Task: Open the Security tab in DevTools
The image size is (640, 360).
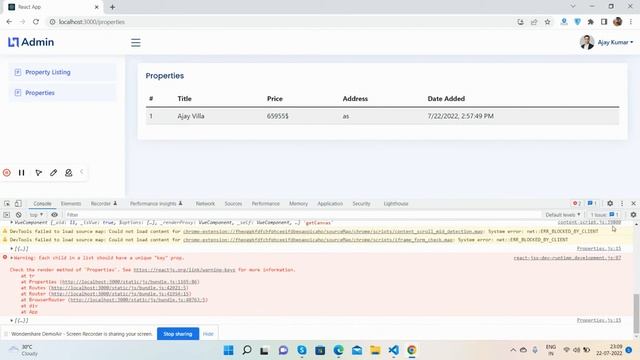Action: point(361,203)
